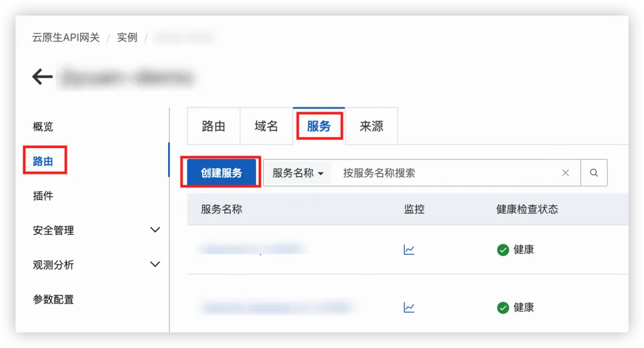Focus the 按服务名称搜索 input field

pyautogui.click(x=445, y=173)
